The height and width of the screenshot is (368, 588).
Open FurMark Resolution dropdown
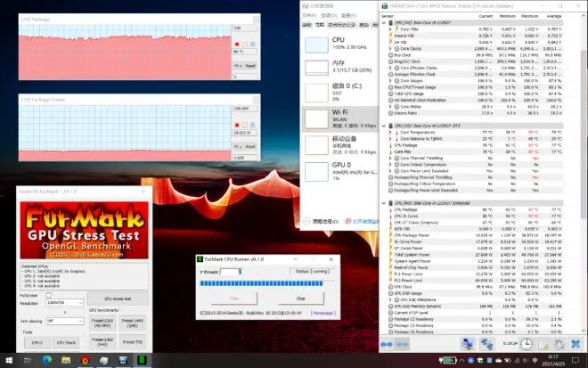click(x=64, y=302)
